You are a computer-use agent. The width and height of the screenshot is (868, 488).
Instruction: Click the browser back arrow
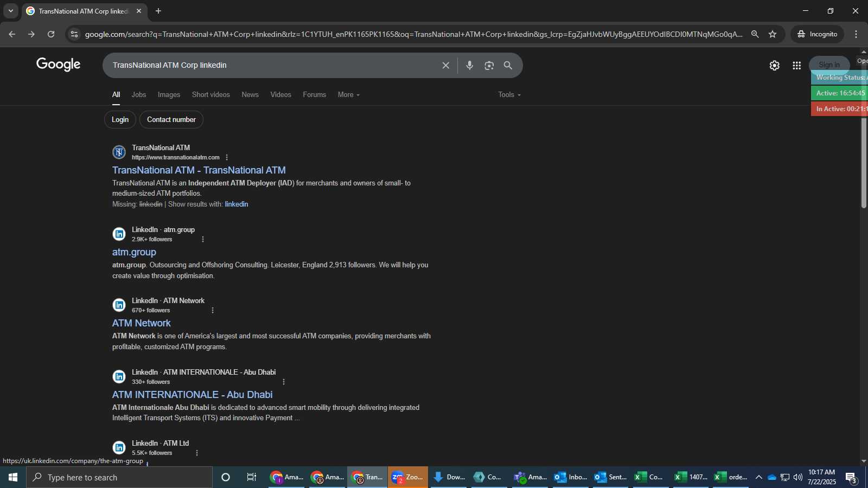tap(12, 34)
